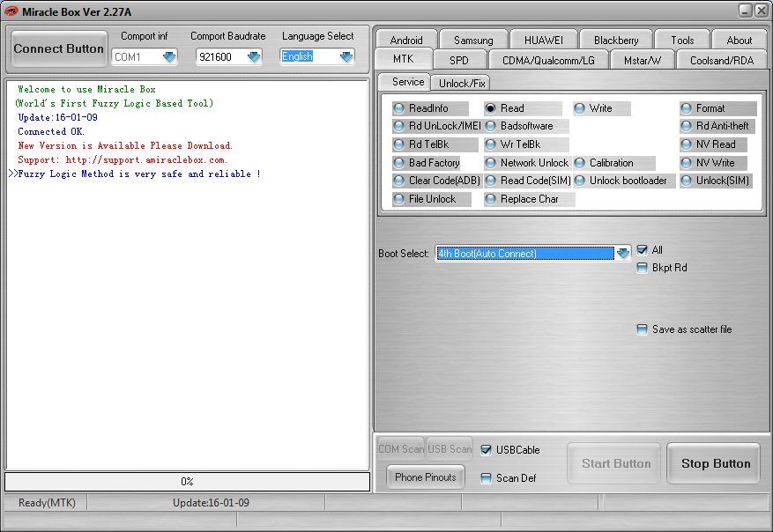
Task: Click the 'Connected OK.' log line
Action: coord(51,131)
